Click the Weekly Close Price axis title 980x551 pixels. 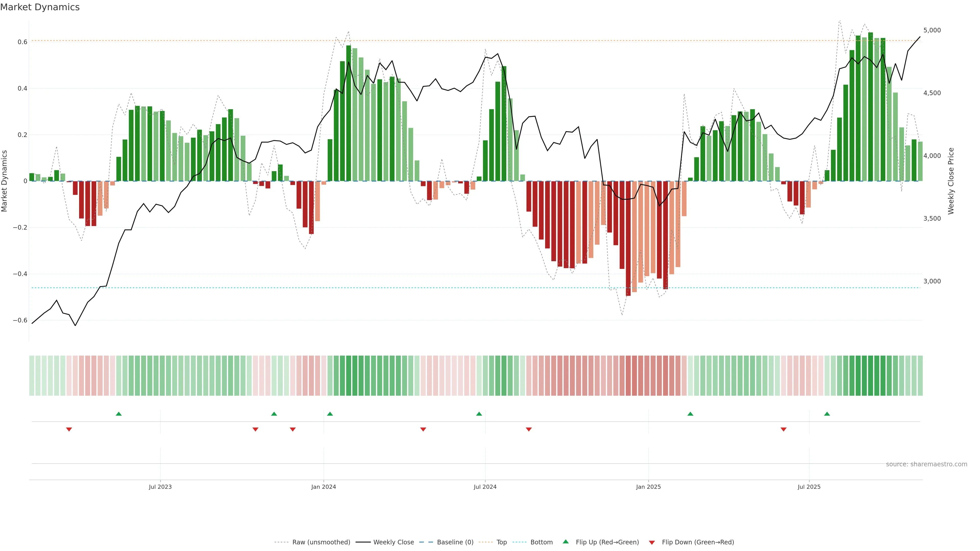951,181
